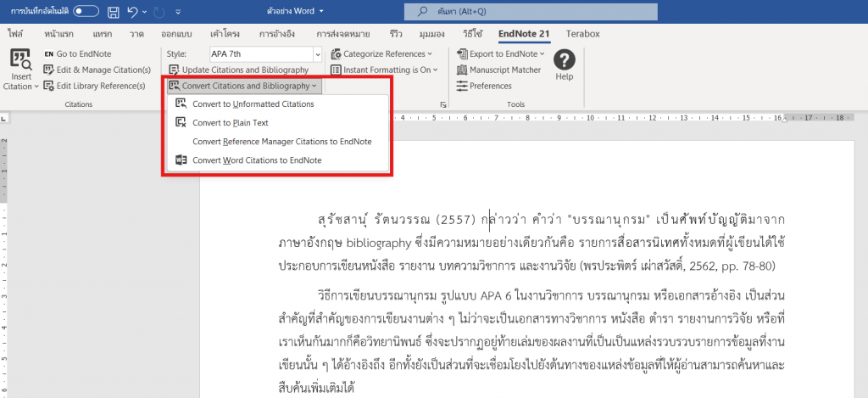Click Convert to Plain Text icon
The width and height of the screenshot is (868, 398).
point(181,122)
